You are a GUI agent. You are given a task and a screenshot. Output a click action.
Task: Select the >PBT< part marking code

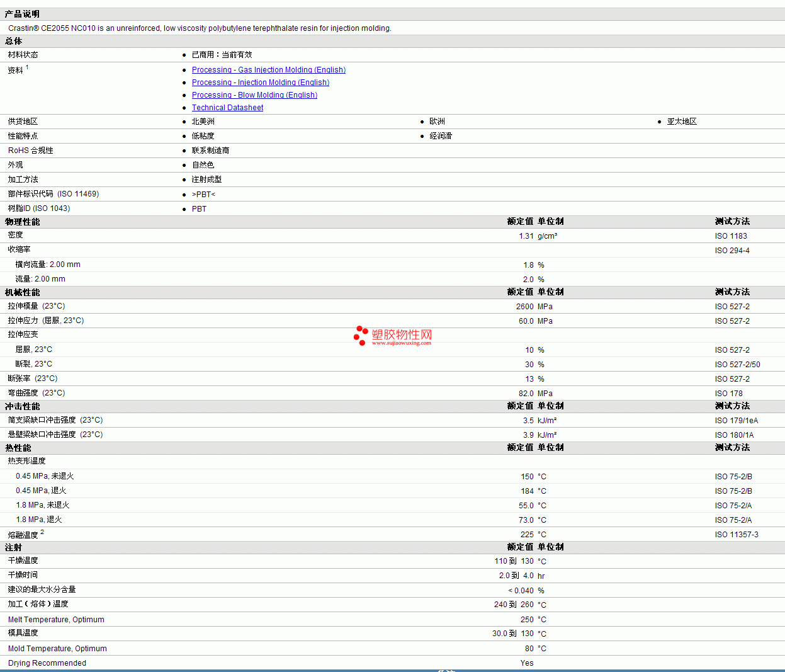coord(203,195)
